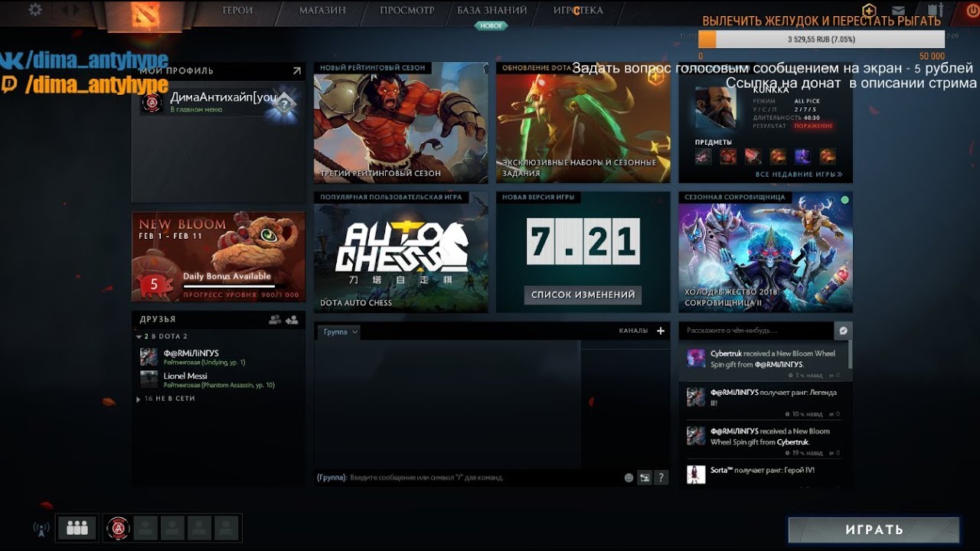Open the party group icon
The width and height of the screenshot is (980, 551).
77,527
